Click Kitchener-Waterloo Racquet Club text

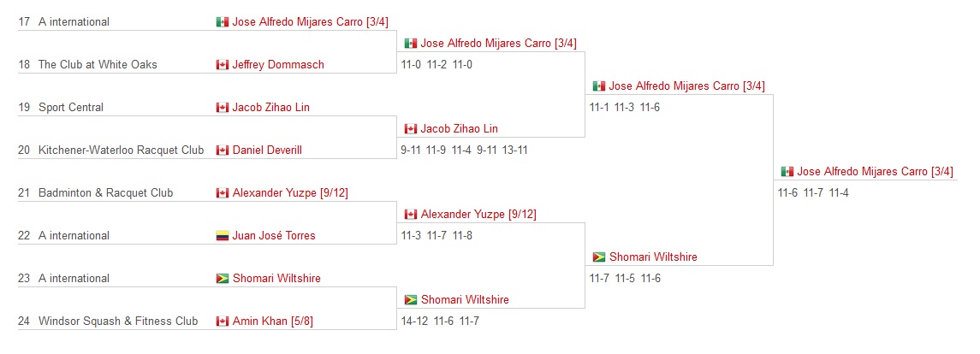(x=122, y=150)
